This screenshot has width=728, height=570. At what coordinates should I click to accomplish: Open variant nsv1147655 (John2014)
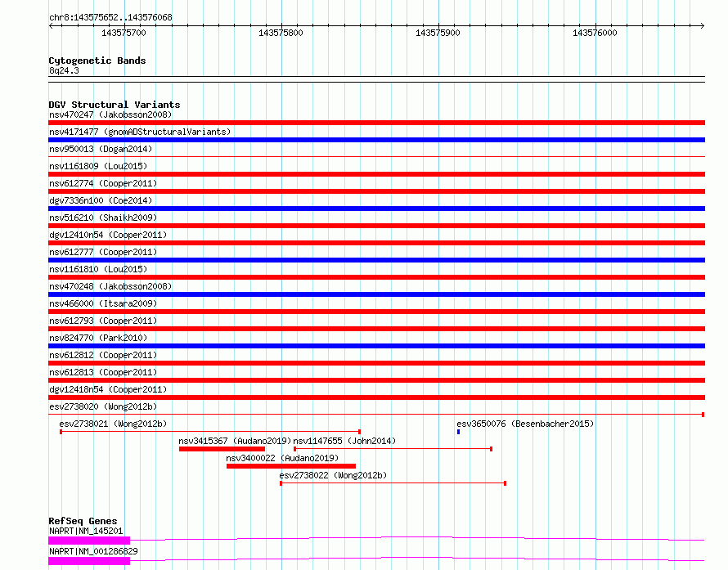click(344, 441)
